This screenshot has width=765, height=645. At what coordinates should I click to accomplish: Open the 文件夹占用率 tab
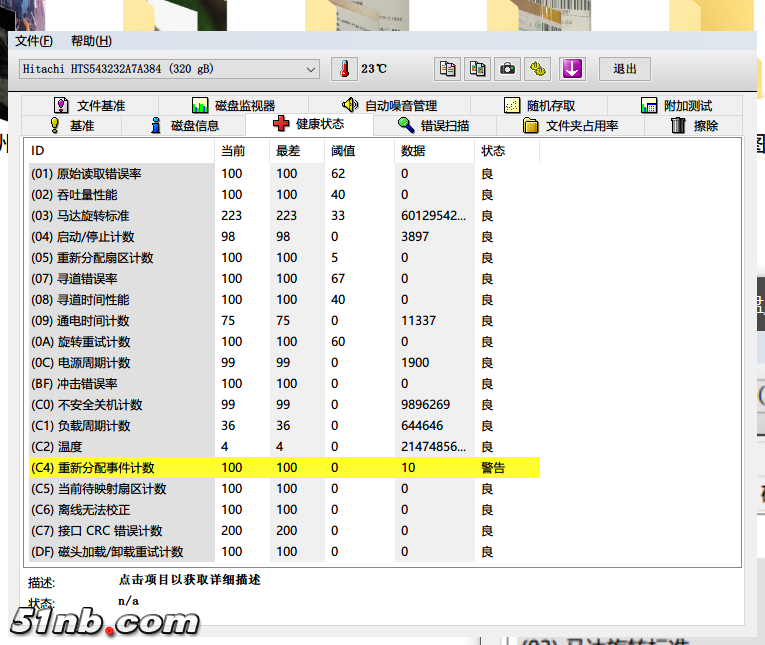(x=570, y=125)
